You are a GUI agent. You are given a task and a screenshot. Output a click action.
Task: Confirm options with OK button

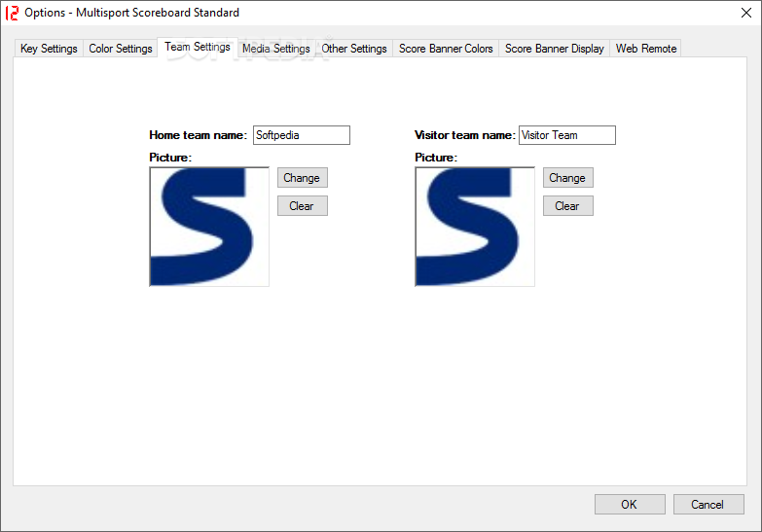point(630,505)
